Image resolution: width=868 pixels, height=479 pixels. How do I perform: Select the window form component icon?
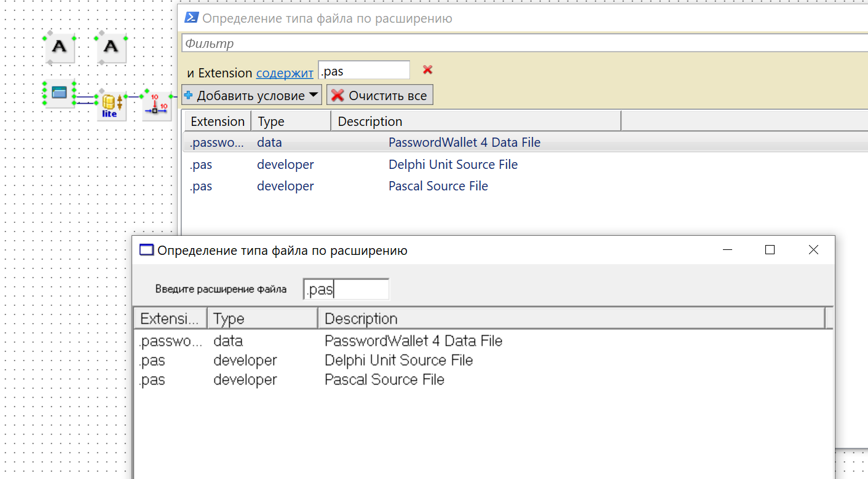[x=59, y=93]
